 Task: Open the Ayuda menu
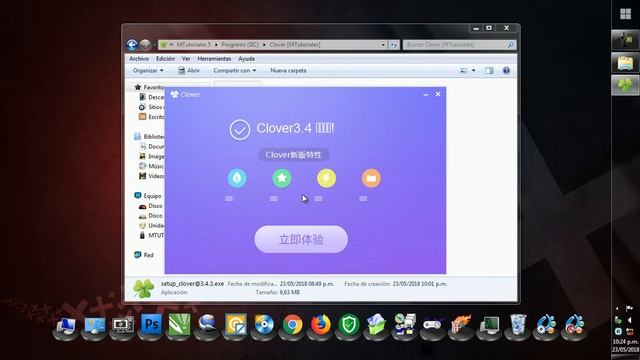pyautogui.click(x=247, y=59)
